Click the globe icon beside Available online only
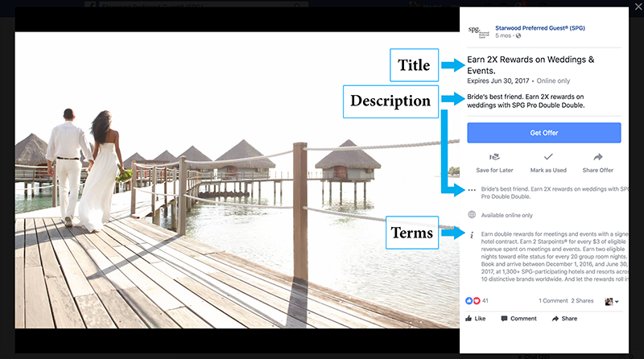The height and width of the screenshot is (359, 644). coord(472,215)
